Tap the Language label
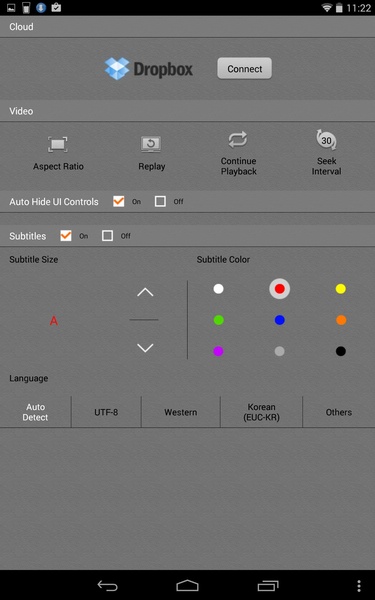Image resolution: width=375 pixels, height=600 pixels. [x=29, y=378]
